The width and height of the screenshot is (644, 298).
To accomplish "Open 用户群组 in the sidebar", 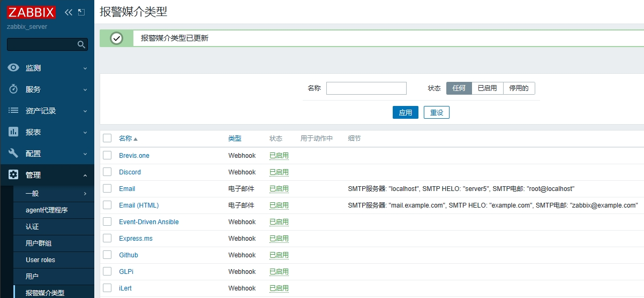I will click(x=40, y=243).
